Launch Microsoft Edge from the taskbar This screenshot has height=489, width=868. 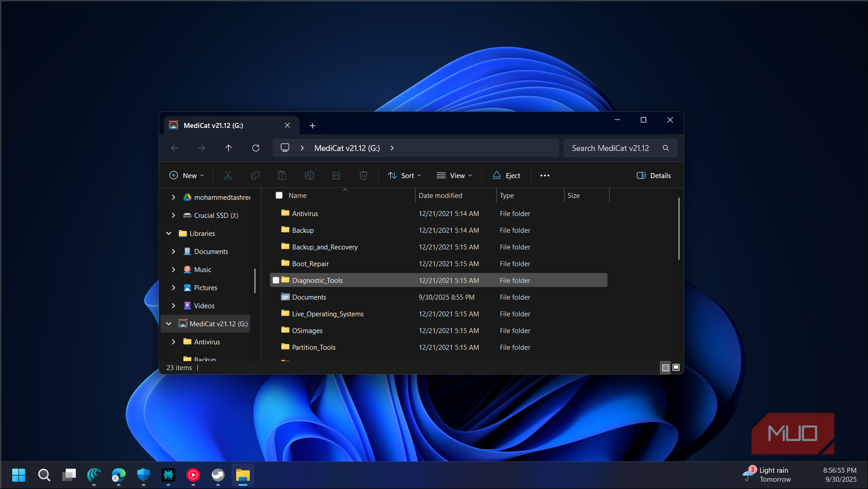[118, 475]
